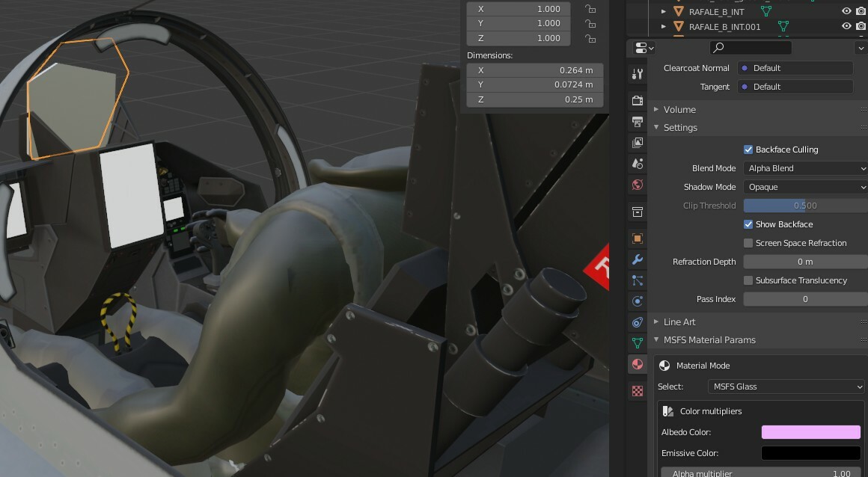Open the World properties tab

point(638,185)
